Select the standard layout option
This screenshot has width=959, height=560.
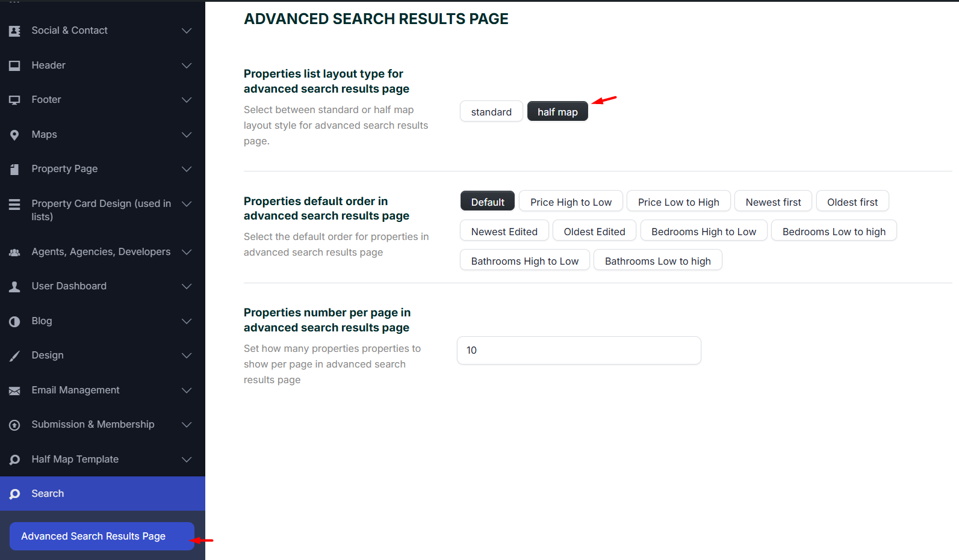pyautogui.click(x=491, y=112)
